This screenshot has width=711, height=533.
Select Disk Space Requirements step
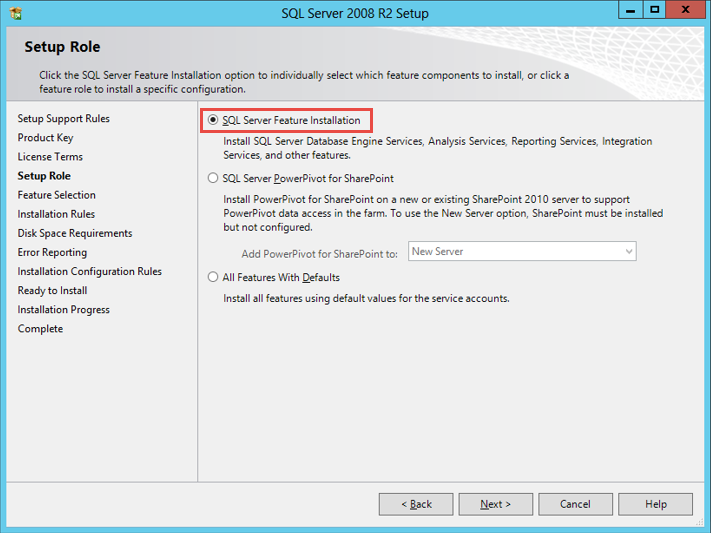[x=75, y=233]
